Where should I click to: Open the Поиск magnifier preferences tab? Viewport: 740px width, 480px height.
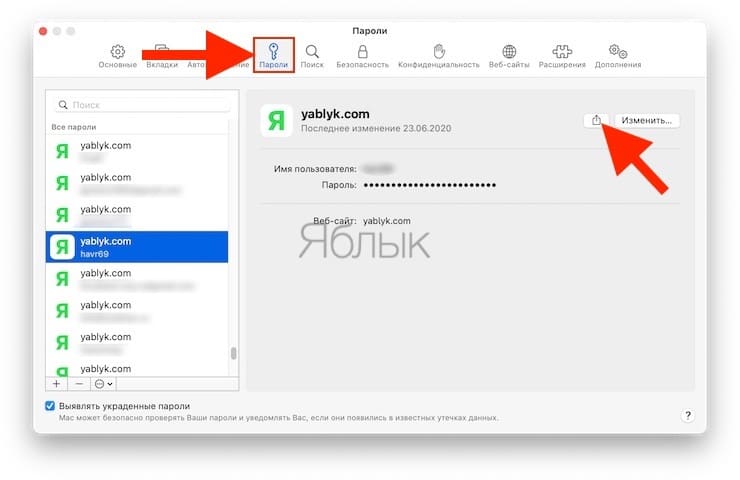[312, 56]
